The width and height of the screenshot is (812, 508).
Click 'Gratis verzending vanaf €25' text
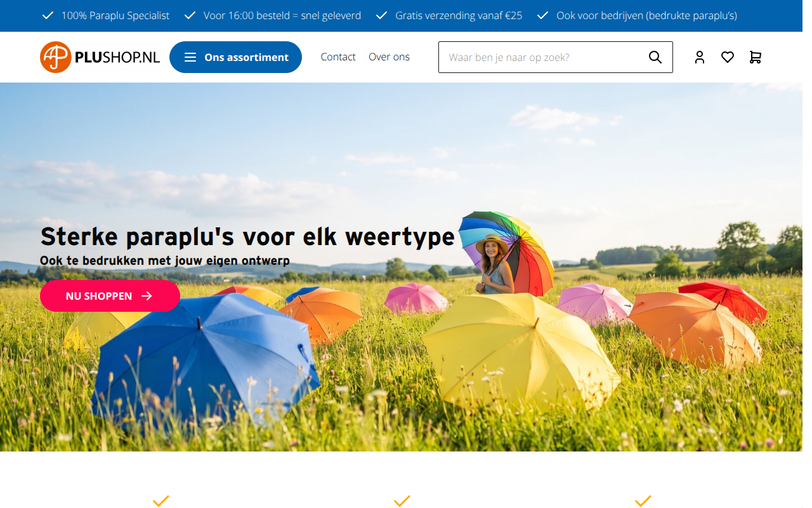459,16
